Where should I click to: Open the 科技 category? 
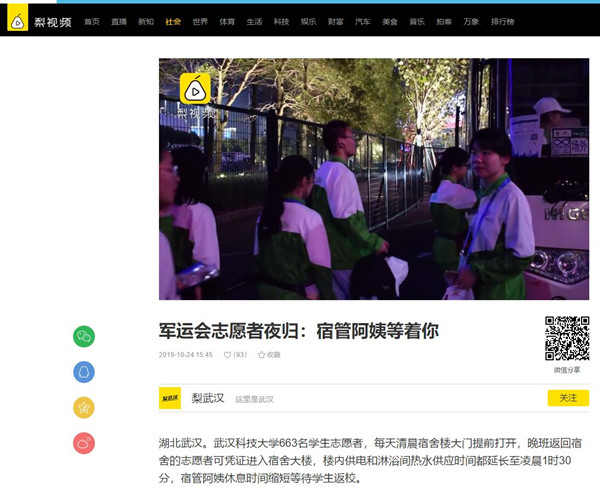point(282,21)
